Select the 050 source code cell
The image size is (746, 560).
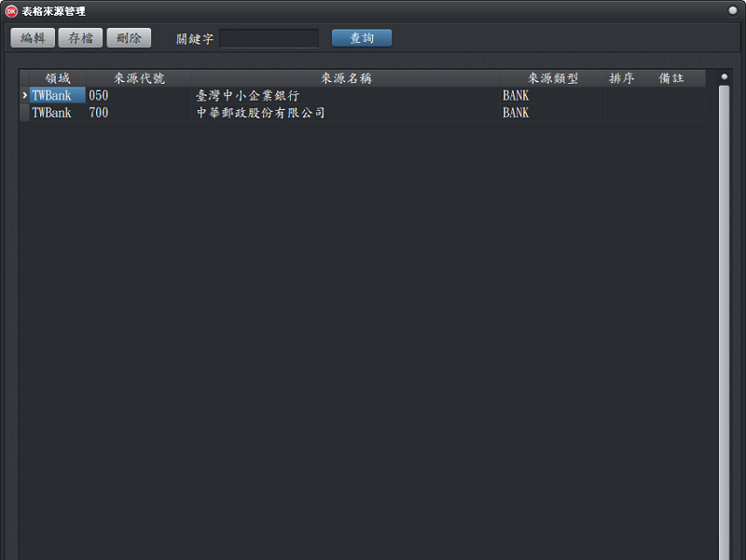pos(139,96)
